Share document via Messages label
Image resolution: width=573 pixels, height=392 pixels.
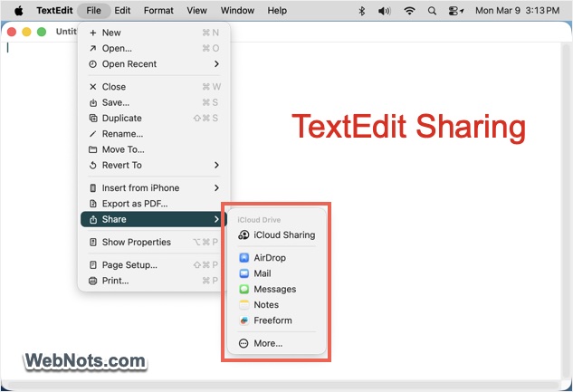[x=275, y=289]
